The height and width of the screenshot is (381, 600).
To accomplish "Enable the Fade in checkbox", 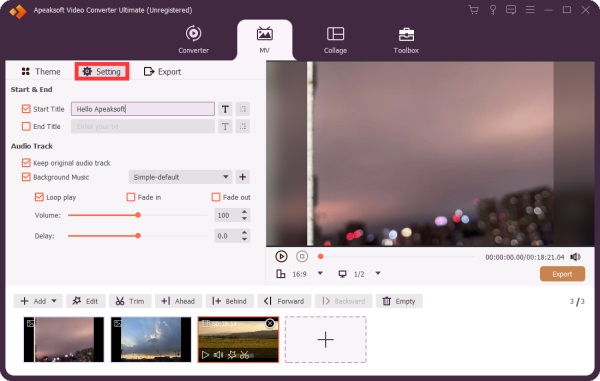I will [131, 197].
